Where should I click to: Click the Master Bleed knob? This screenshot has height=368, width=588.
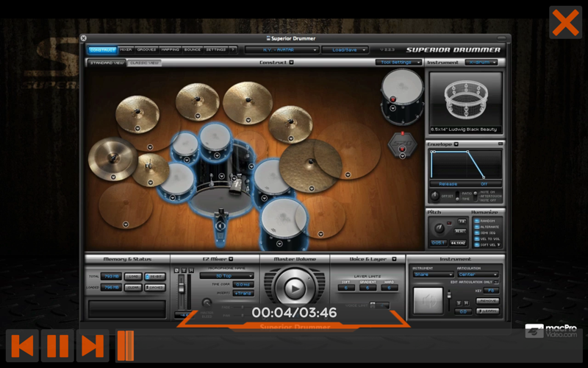pos(207,302)
